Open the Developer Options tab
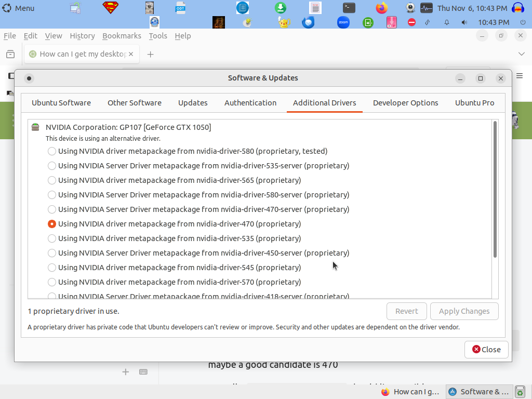 coord(405,103)
